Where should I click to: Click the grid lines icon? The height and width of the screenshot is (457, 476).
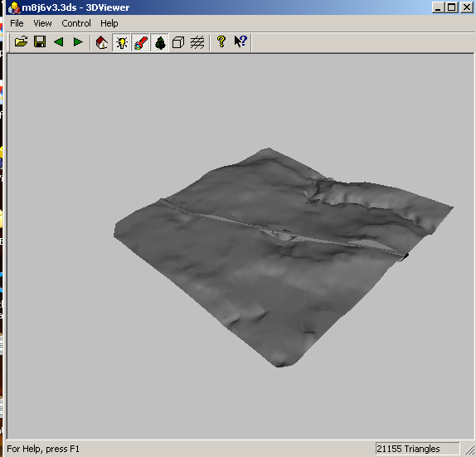(x=197, y=42)
